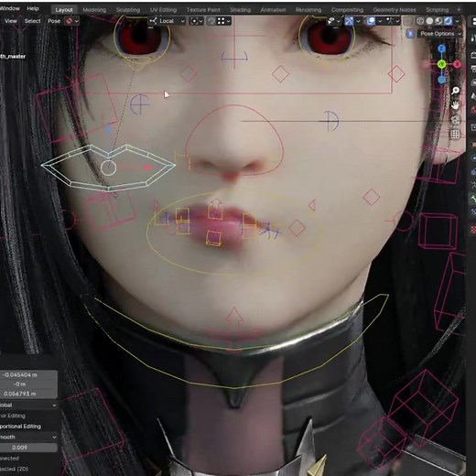
Task: Toggle the Mirror Editing option
Action: coord(13,416)
